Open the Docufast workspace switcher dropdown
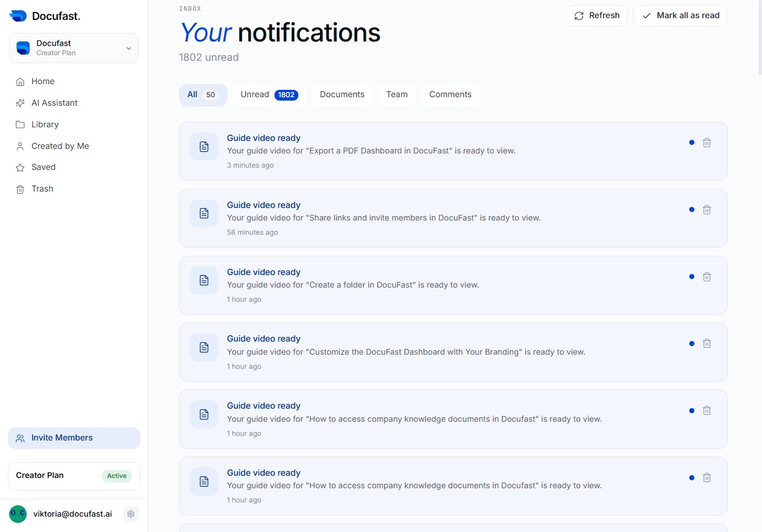Viewport: 762px width, 532px height. coord(74,48)
